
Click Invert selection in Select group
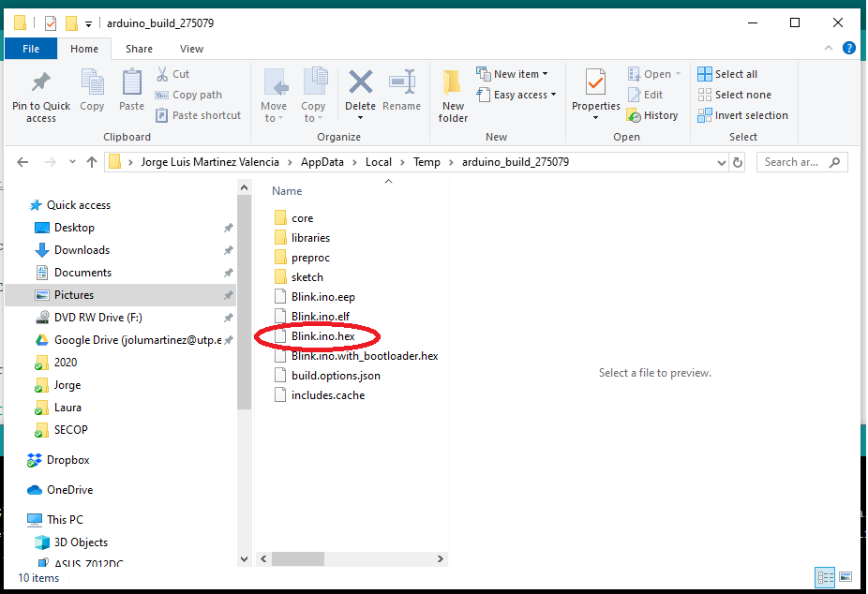coord(742,115)
